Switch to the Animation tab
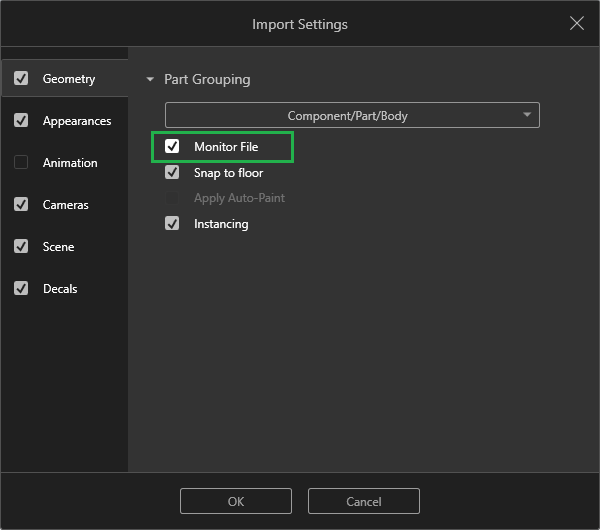The width and height of the screenshot is (600, 530). point(70,163)
